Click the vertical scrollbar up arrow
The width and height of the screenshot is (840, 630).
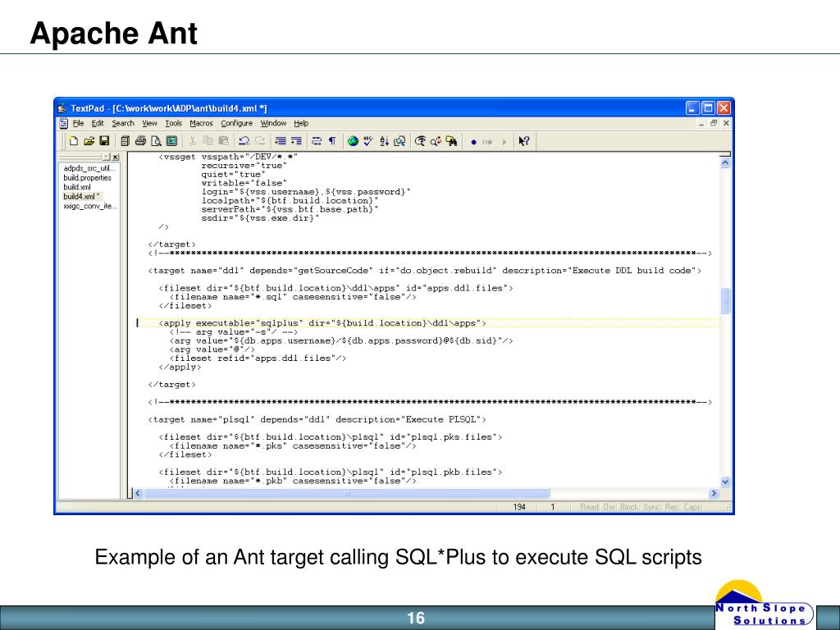click(x=725, y=162)
